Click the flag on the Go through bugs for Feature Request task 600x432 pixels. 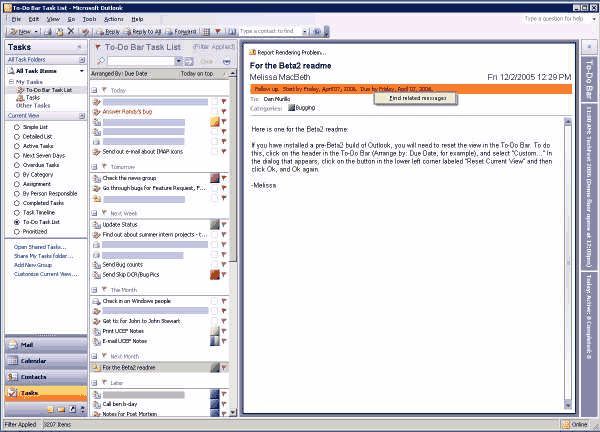click(224, 188)
